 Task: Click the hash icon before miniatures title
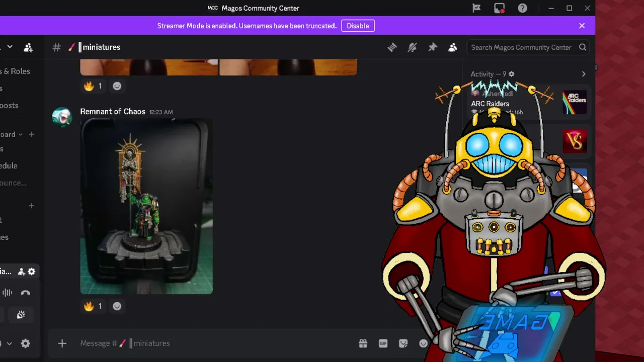[x=57, y=47]
